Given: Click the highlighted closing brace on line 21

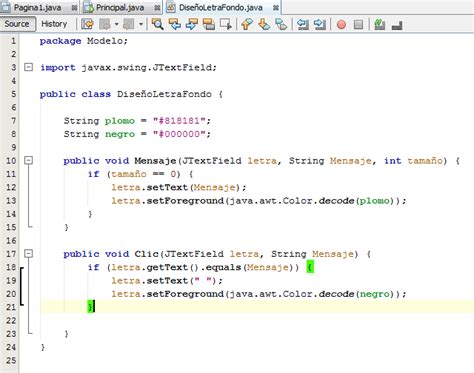Looking at the screenshot, I should [90, 307].
